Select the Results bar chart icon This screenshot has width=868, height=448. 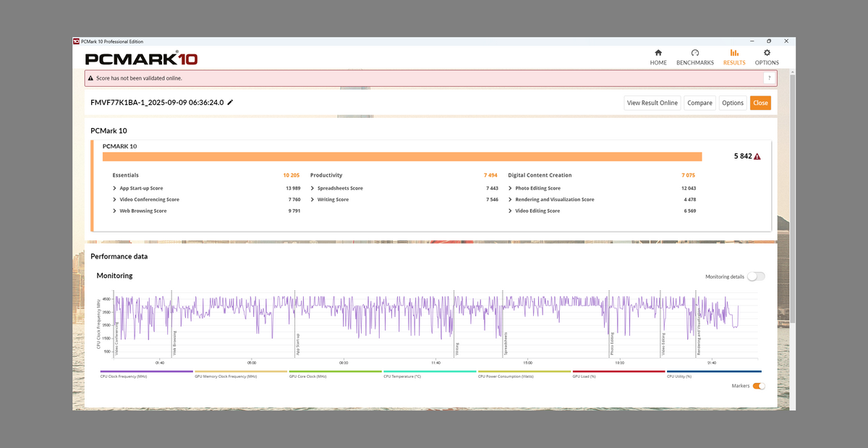click(734, 53)
